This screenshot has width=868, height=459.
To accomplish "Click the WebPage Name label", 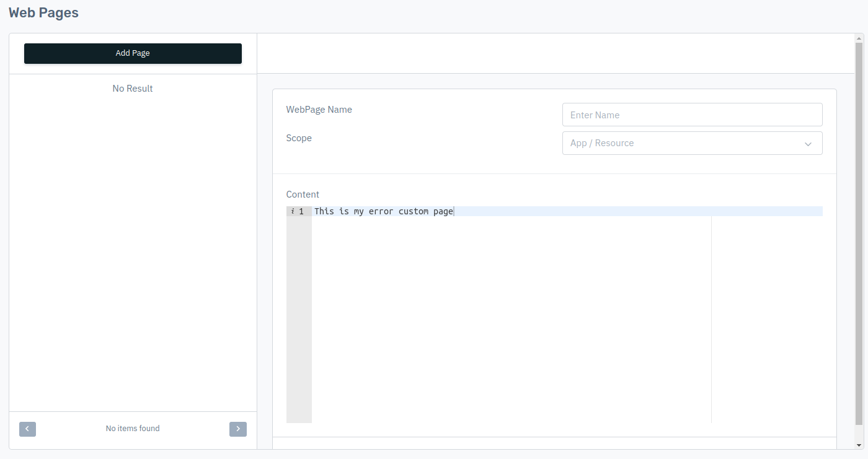I will pyautogui.click(x=319, y=110).
